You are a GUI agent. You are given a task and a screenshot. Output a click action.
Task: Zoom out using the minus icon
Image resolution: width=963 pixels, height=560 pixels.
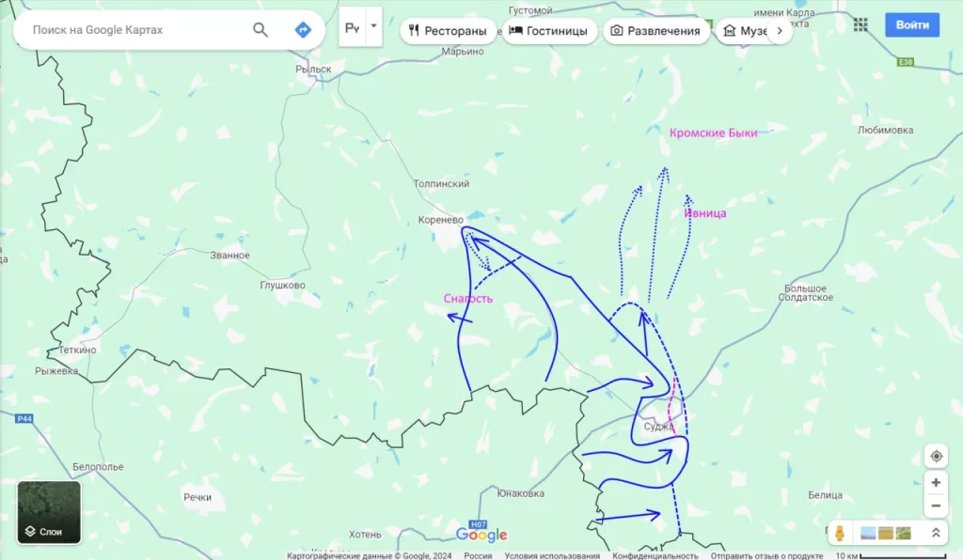click(936, 506)
